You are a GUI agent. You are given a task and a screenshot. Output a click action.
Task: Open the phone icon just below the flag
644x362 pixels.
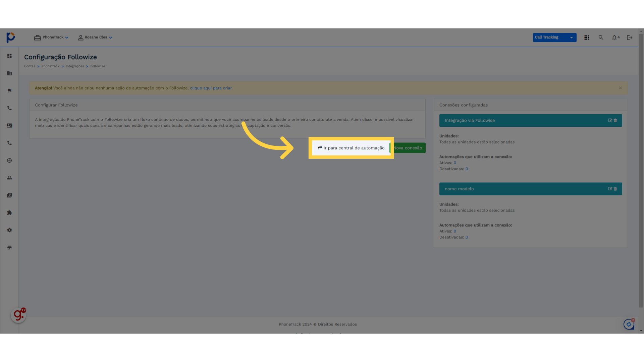(9, 108)
